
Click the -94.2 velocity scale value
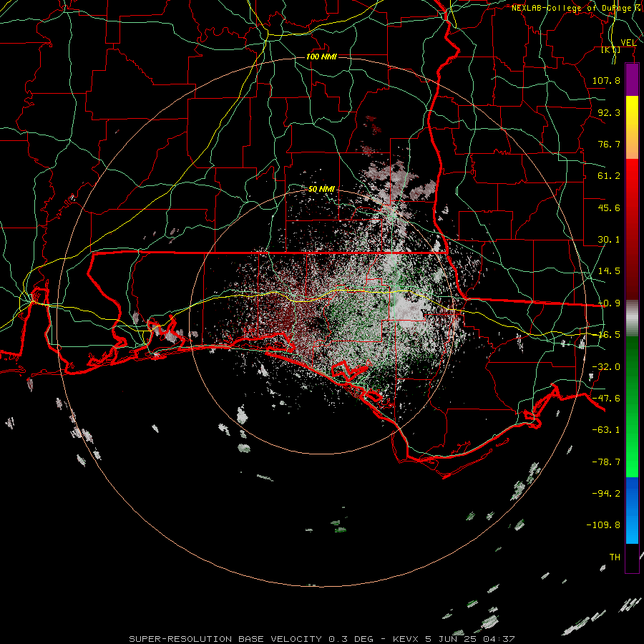point(606,493)
